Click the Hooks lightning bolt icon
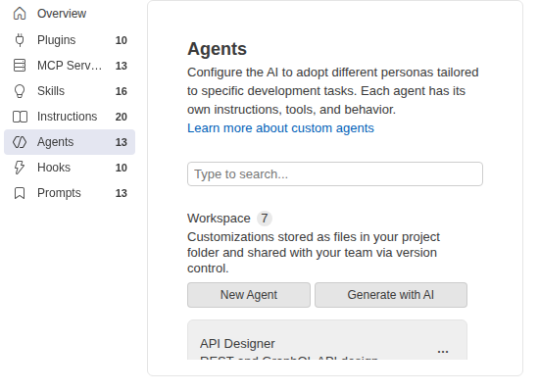539x392 pixels. coord(20,168)
